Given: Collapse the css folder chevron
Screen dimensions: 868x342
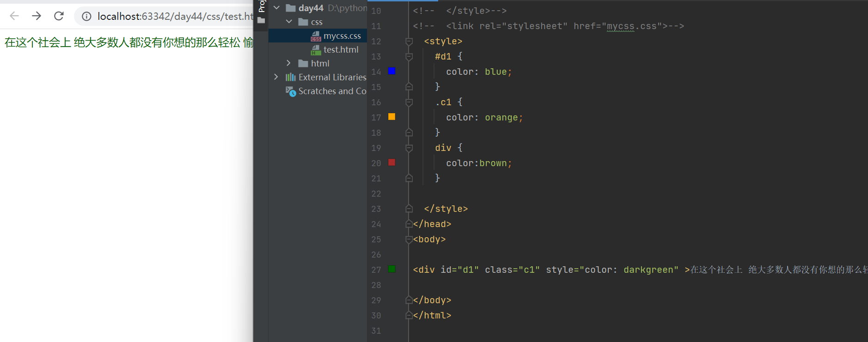Looking at the screenshot, I should point(289,22).
